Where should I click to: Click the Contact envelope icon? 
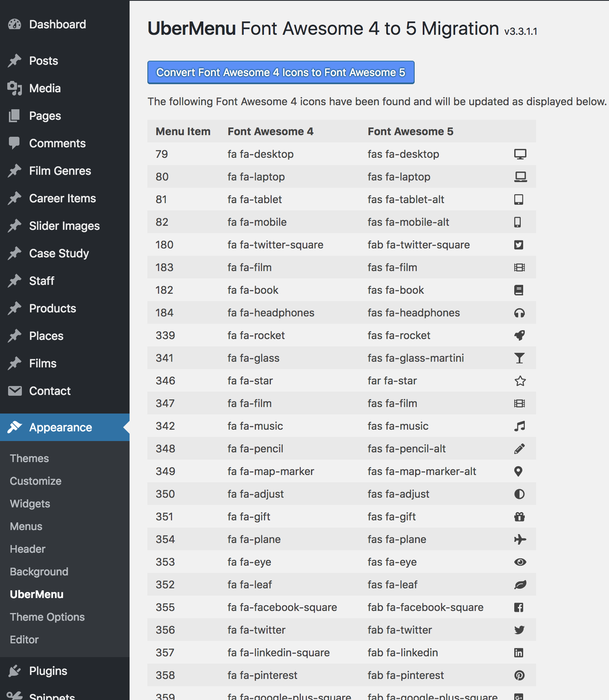click(x=15, y=391)
